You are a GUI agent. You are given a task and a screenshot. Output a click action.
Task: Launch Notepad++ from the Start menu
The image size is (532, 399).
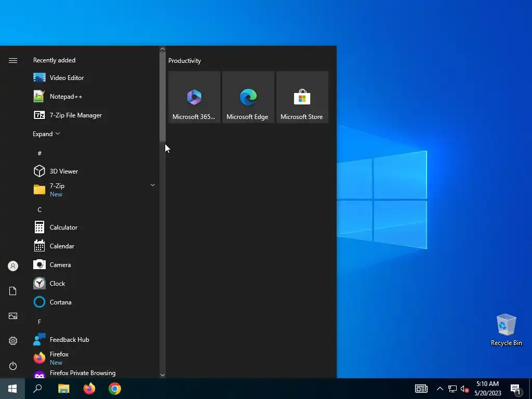coord(95,96)
